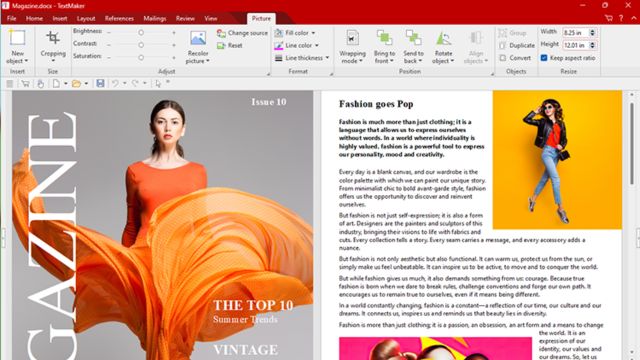Duplicate the selected object
Screen dimensions: 640x360
(x=517, y=45)
